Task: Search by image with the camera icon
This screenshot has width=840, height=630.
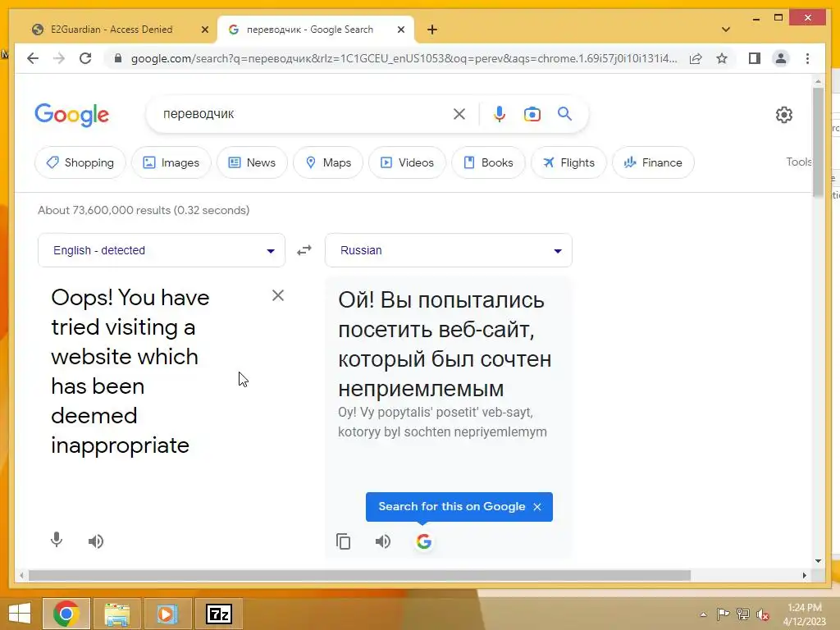Action: pos(532,114)
